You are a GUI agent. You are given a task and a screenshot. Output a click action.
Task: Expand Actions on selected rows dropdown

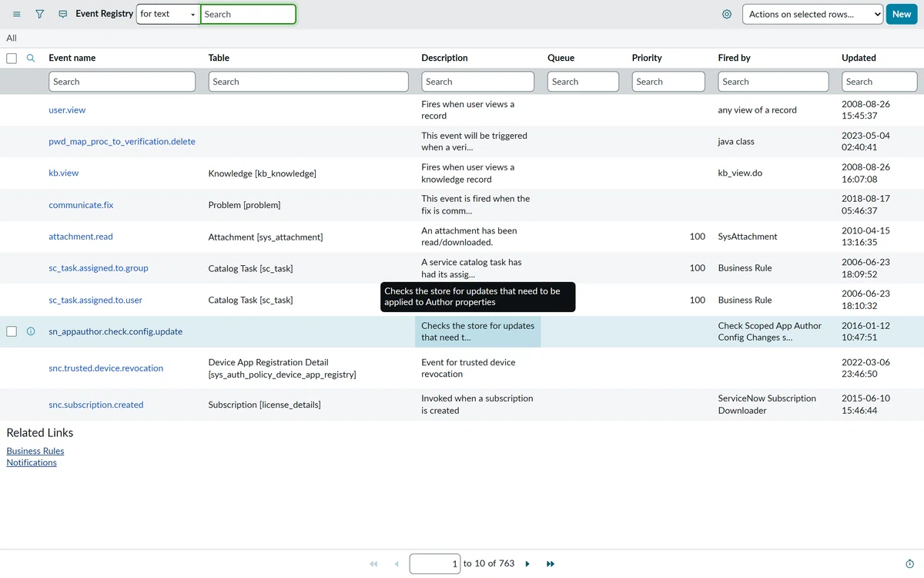tap(812, 14)
